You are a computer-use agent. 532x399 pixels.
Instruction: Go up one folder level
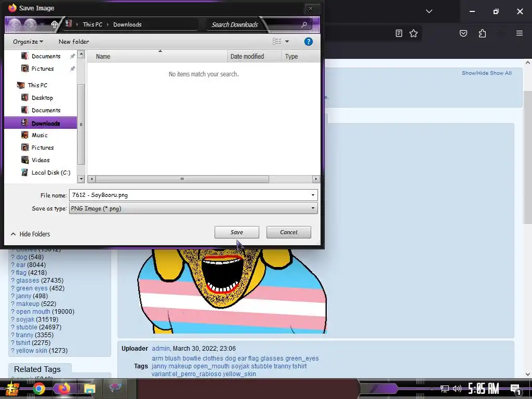[x=54, y=24]
